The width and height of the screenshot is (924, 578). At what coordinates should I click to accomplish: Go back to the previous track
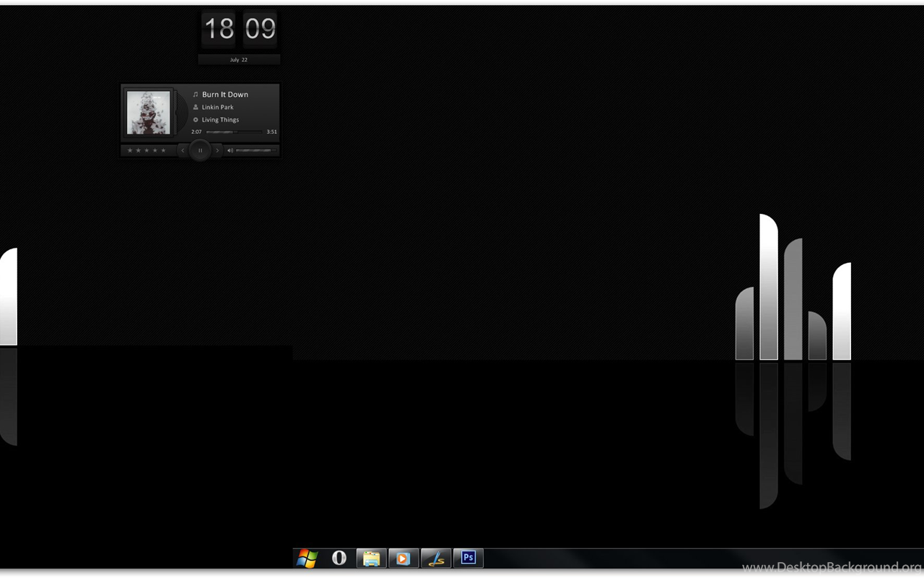[x=183, y=150]
